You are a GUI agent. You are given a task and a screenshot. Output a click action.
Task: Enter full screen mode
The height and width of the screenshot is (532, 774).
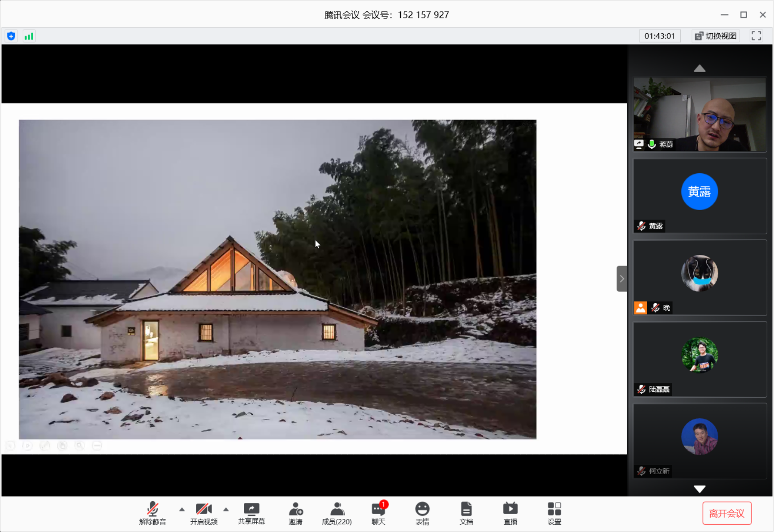pyautogui.click(x=756, y=36)
